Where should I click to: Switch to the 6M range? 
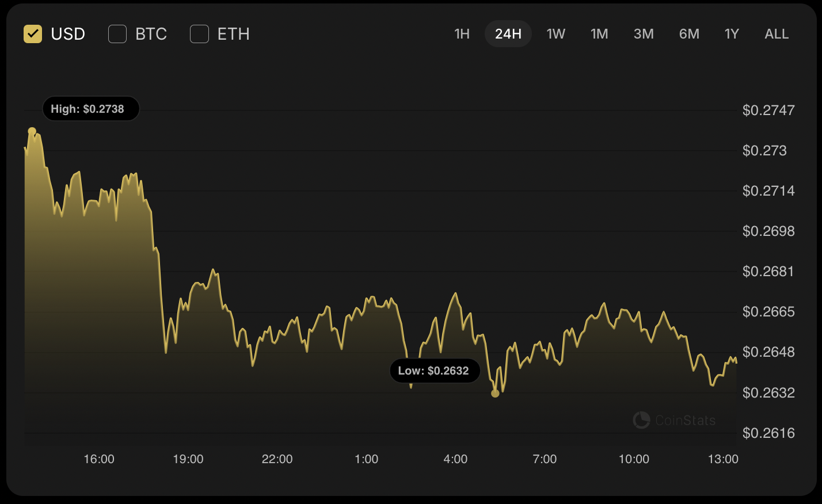point(689,34)
